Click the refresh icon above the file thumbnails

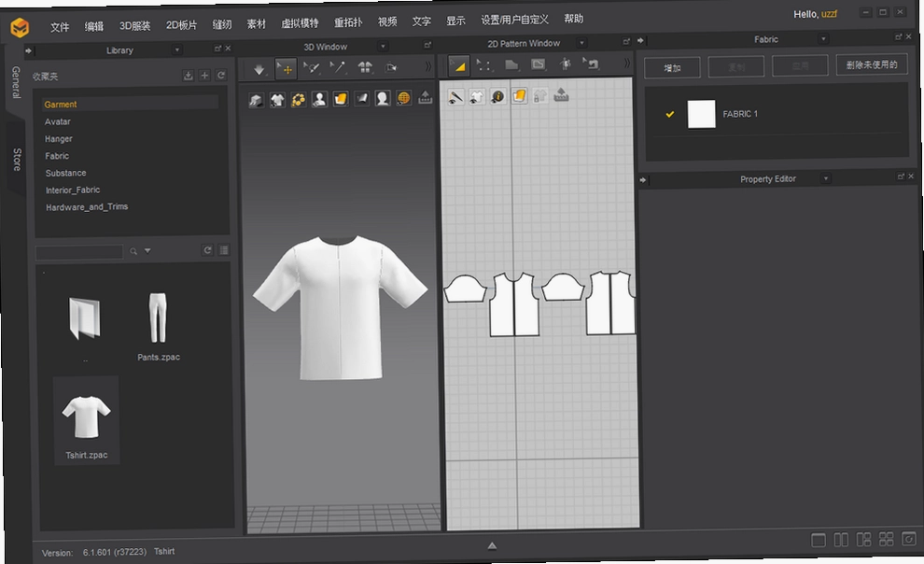pyautogui.click(x=207, y=250)
